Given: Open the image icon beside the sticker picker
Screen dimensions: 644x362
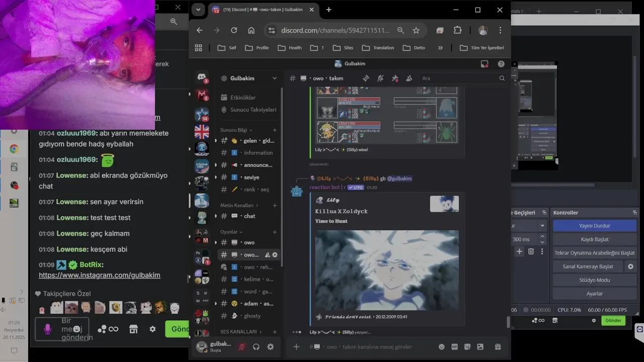Looking at the screenshot, I should pyautogui.click(x=480, y=346).
